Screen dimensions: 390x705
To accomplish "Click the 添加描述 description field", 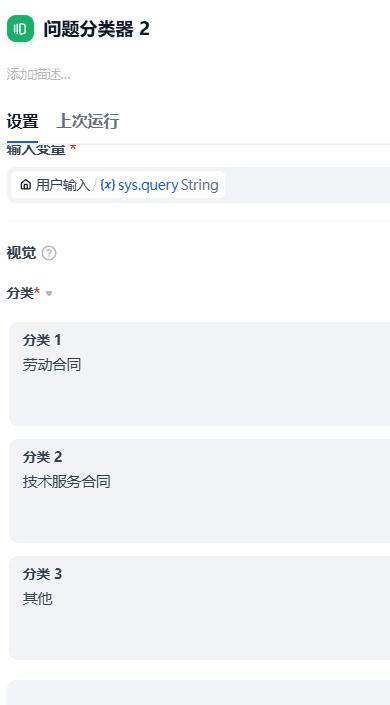I will 38,75.
